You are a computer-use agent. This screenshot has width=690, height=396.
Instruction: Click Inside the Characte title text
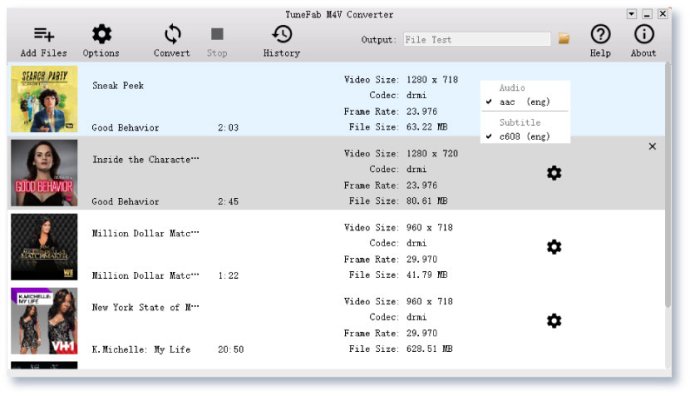[146, 159]
